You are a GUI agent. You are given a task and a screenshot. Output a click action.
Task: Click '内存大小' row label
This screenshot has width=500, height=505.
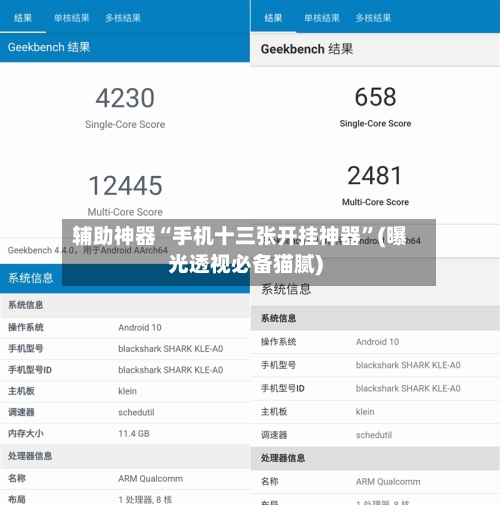[x=26, y=433]
